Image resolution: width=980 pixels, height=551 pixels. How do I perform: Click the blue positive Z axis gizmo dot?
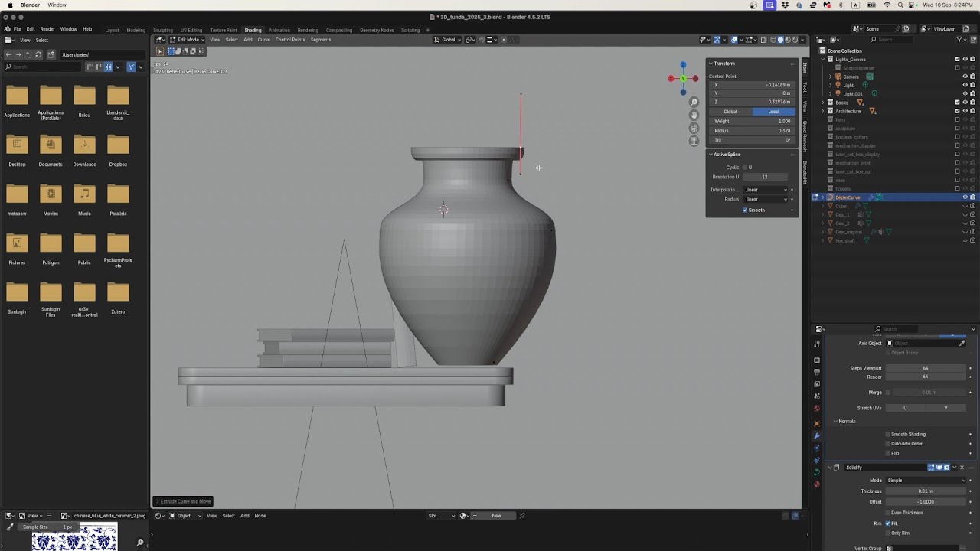click(x=683, y=64)
